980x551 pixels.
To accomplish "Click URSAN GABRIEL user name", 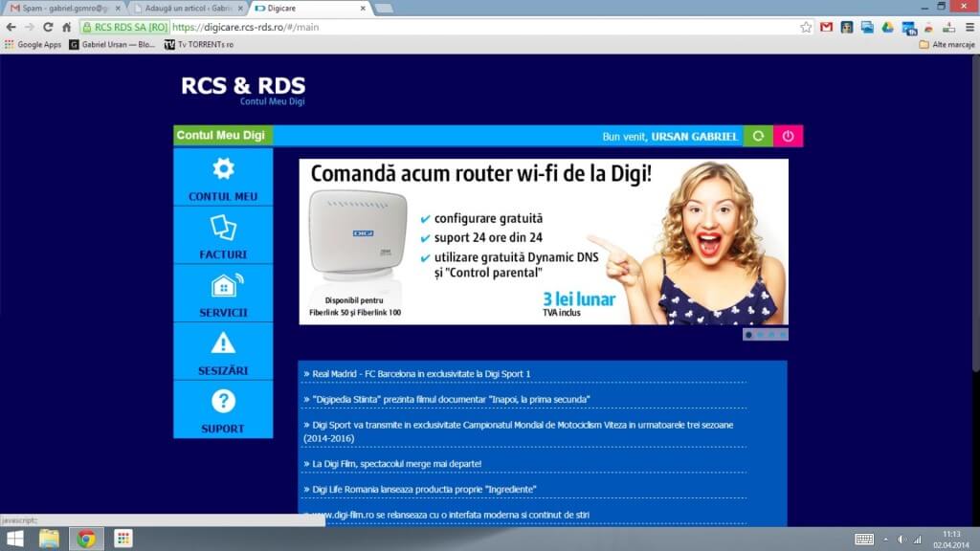I will click(695, 136).
